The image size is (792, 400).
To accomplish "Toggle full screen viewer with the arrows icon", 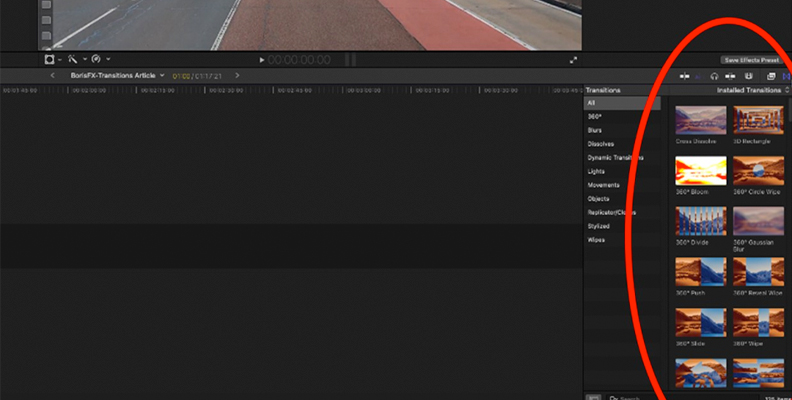I will (x=573, y=60).
